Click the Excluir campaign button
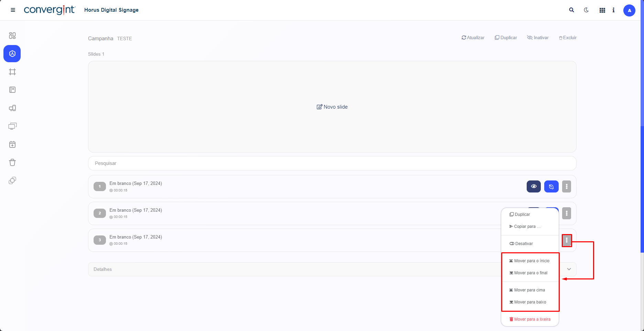 point(568,38)
